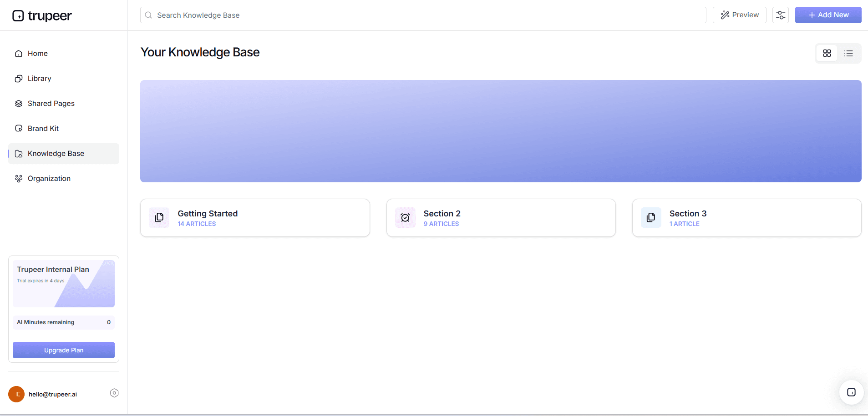Open Preview mode
The height and width of the screenshot is (416, 868).
[739, 15]
